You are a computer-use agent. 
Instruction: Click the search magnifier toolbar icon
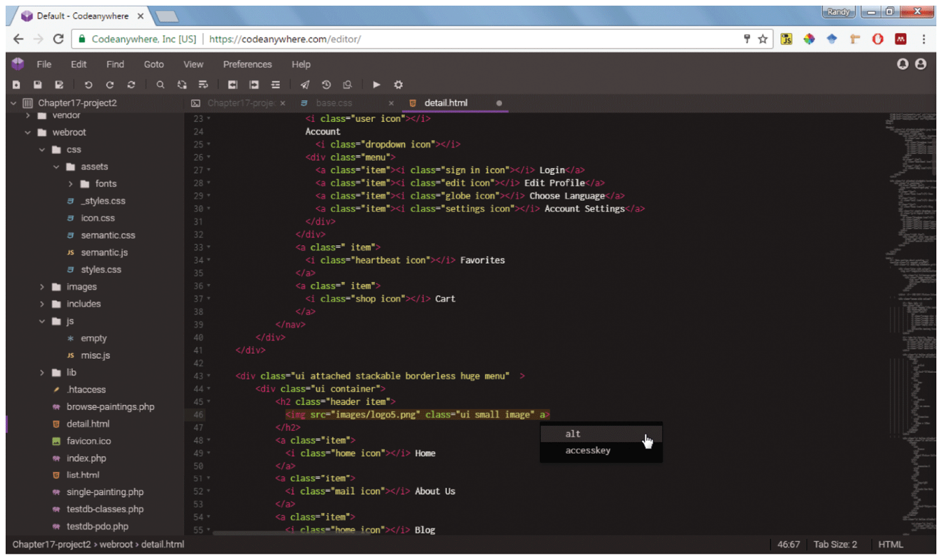[x=160, y=85]
